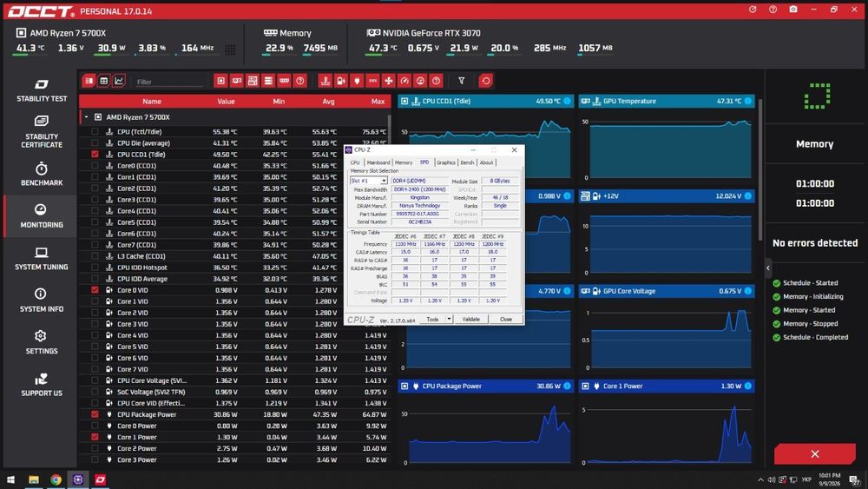Open System Tuning from the sidebar
This screenshot has width=868, height=489.
pyautogui.click(x=42, y=259)
